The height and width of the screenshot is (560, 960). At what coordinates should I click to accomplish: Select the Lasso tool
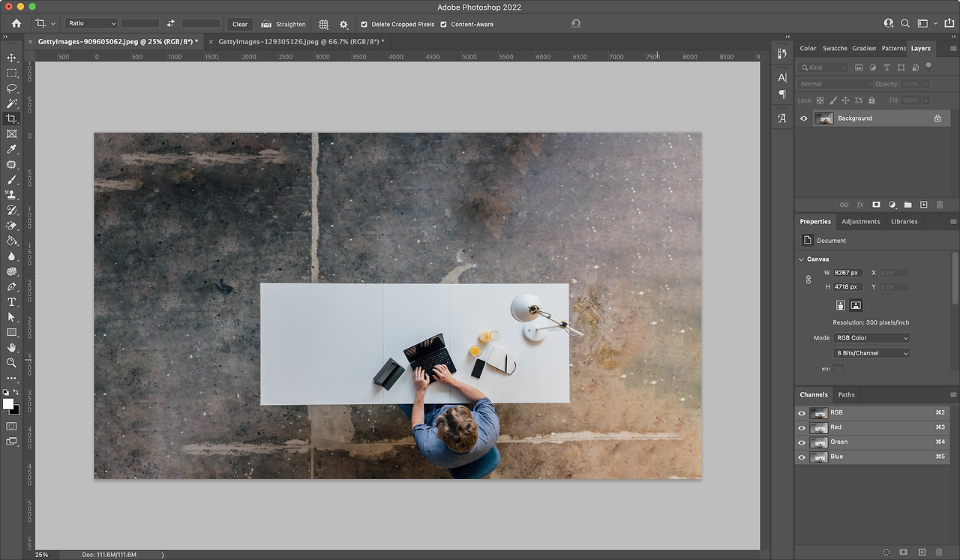[11, 88]
